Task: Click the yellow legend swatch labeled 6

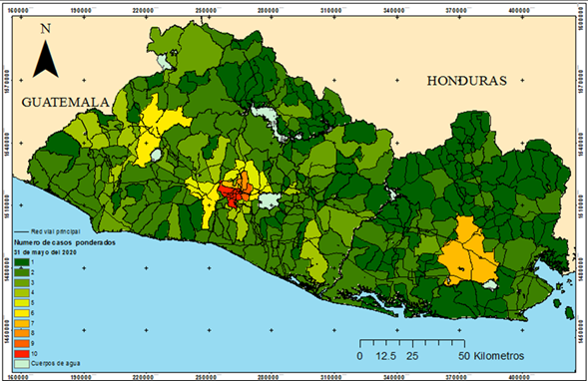Action: click(22, 313)
